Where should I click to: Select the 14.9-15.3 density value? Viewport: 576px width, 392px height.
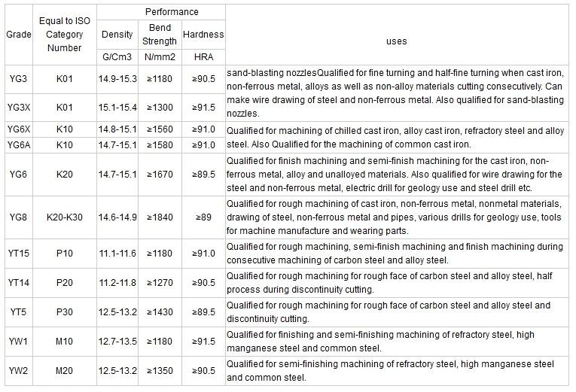(117, 77)
